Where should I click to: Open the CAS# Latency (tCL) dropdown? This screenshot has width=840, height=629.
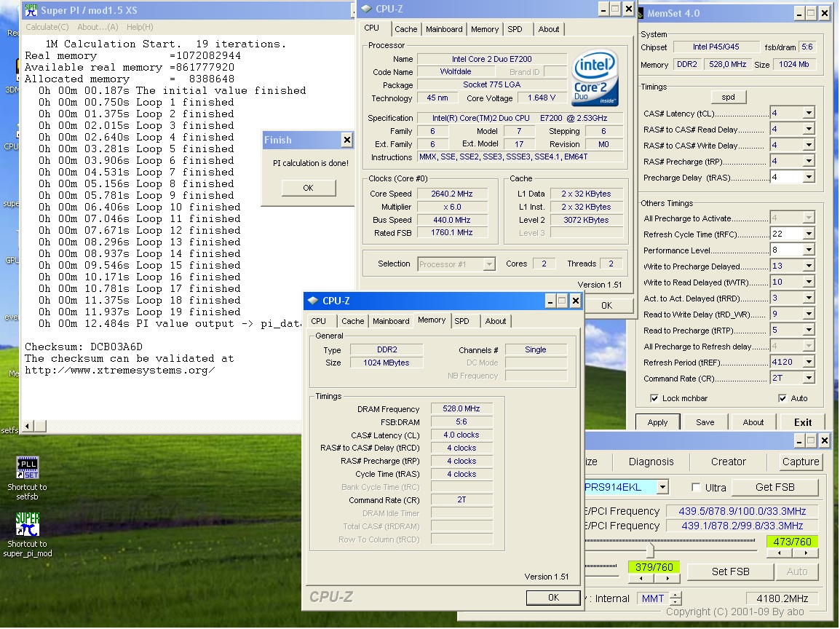(809, 113)
